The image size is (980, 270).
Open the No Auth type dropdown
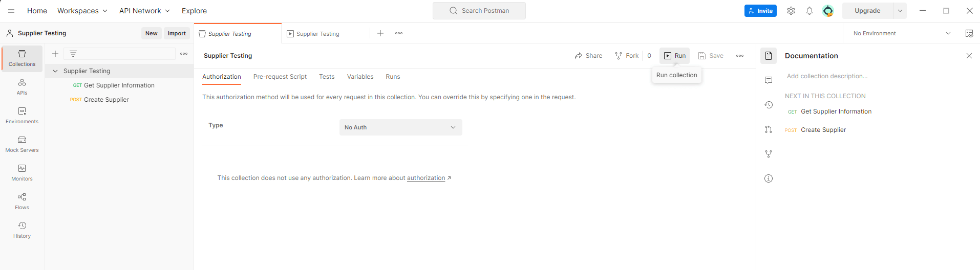[401, 127]
